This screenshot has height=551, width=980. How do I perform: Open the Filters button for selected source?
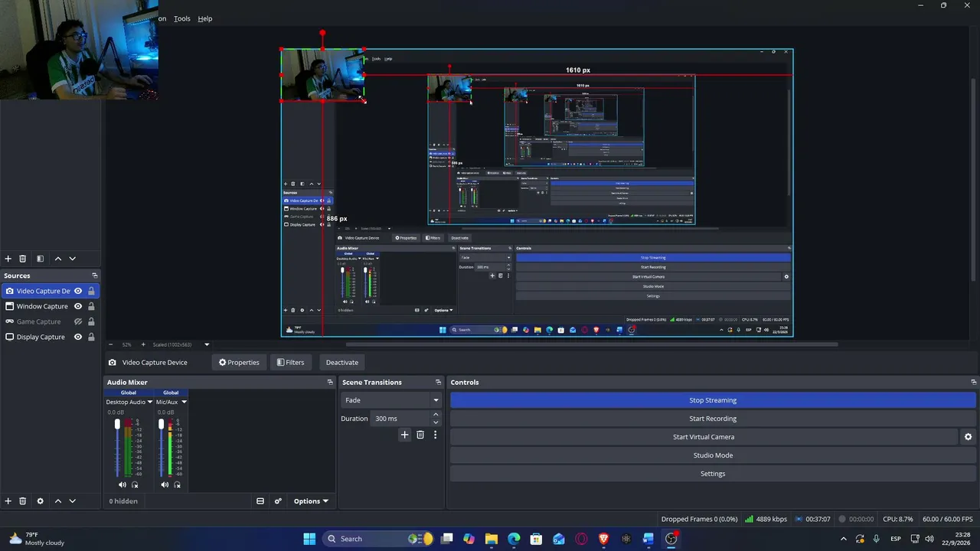(x=290, y=363)
